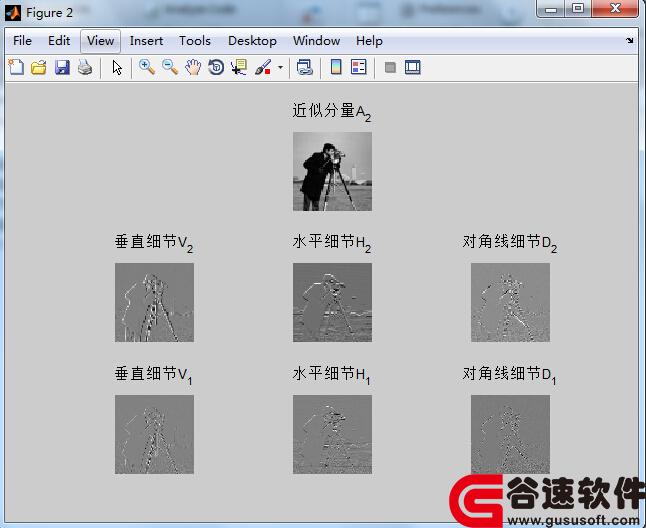Image resolution: width=646 pixels, height=528 pixels.
Task: Click the title text 水平细节H1
Action: tap(331, 375)
